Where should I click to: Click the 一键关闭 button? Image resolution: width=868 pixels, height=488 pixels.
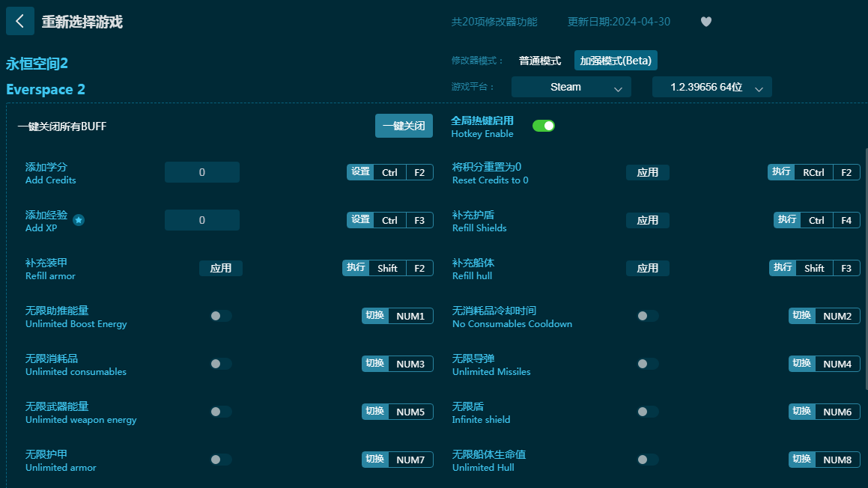click(x=404, y=126)
